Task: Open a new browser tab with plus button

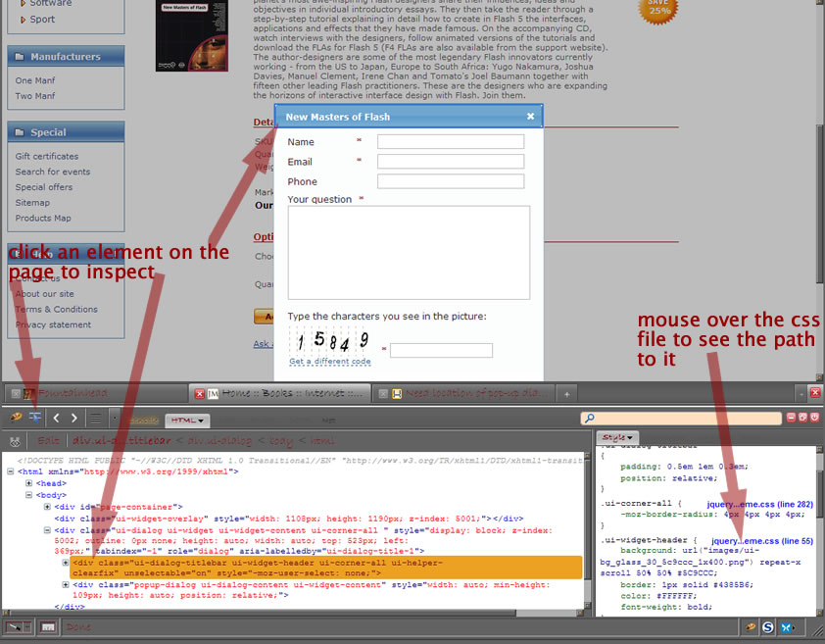Action: coord(566,393)
